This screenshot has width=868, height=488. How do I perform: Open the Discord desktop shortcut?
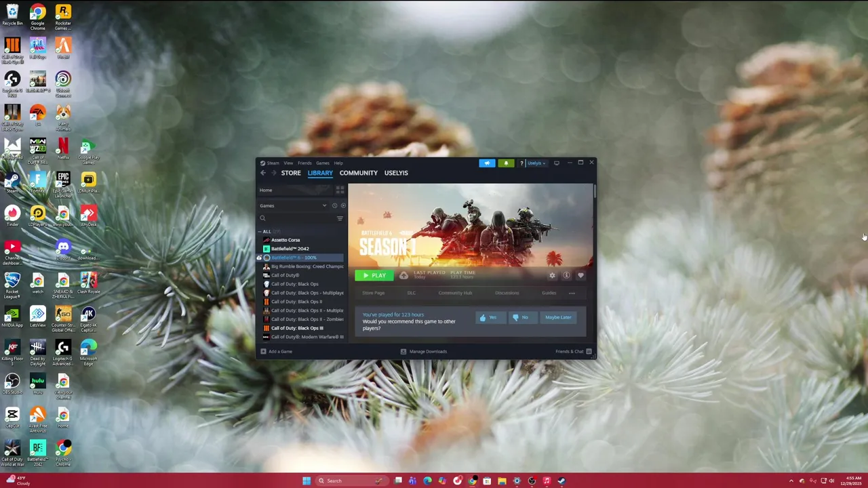(63, 249)
